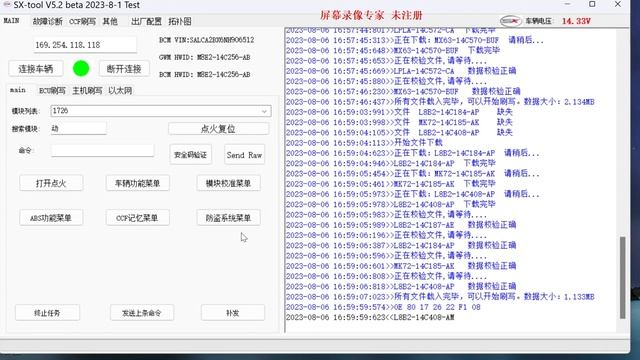Select log line 文件 L8B2-14C408-AP 缺失
The width and height of the screenshot is (640, 360).
point(399,132)
